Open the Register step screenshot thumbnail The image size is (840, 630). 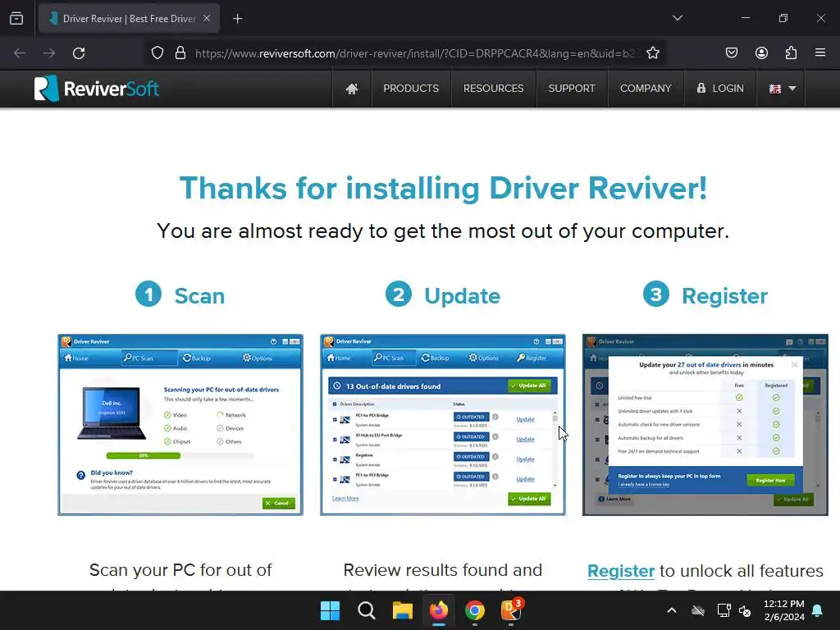[x=705, y=425]
